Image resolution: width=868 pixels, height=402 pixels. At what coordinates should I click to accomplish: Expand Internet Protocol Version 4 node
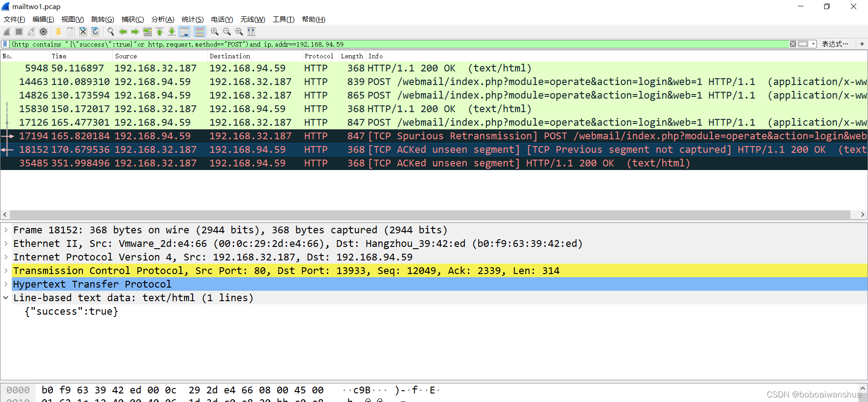pos(6,257)
